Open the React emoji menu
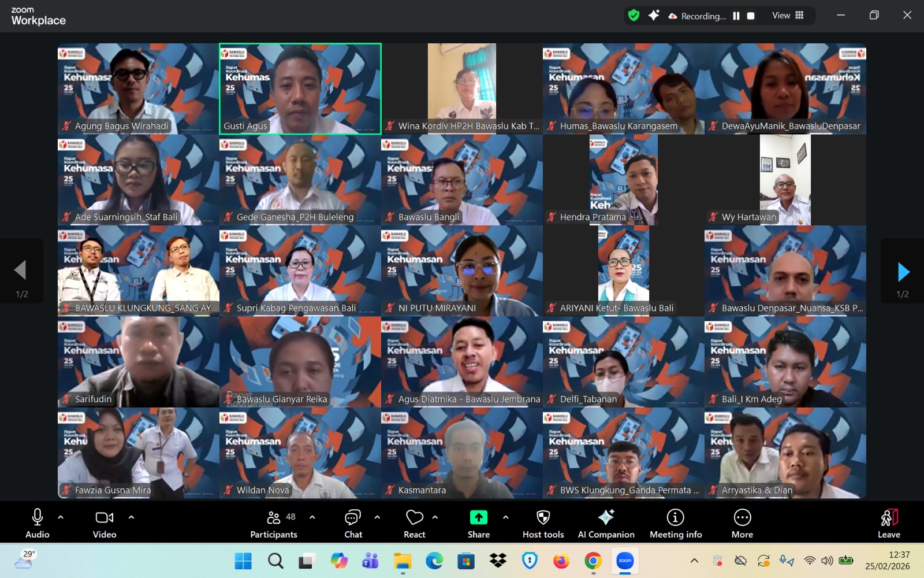924x578 pixels. point(414,524)
